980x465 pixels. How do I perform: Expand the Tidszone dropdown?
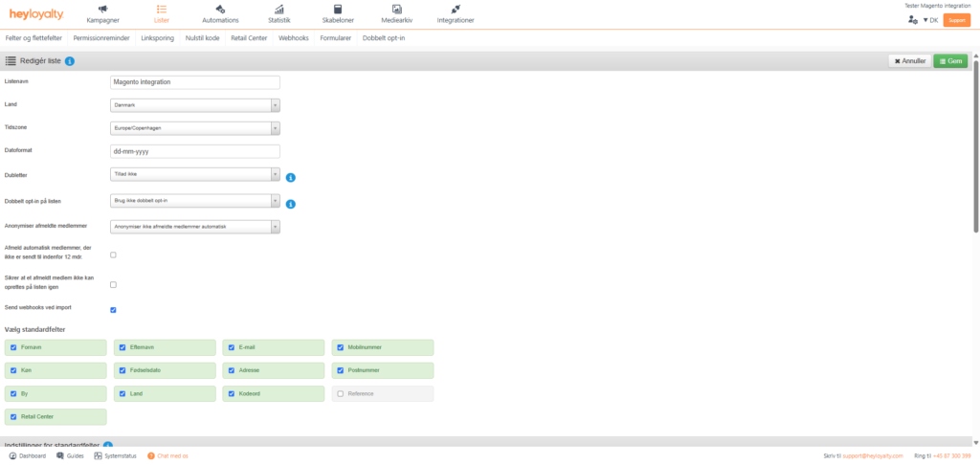[195, 128]
